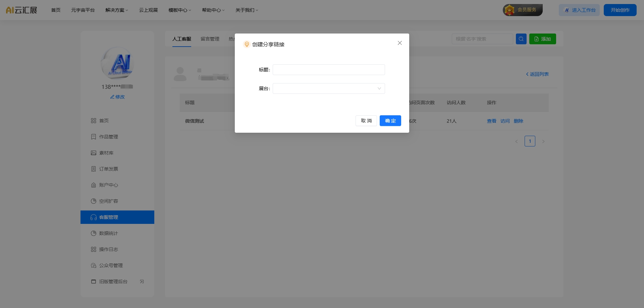Open 作品管理 from the sidebar icon
Screen dimensions: 644x308
94,137
